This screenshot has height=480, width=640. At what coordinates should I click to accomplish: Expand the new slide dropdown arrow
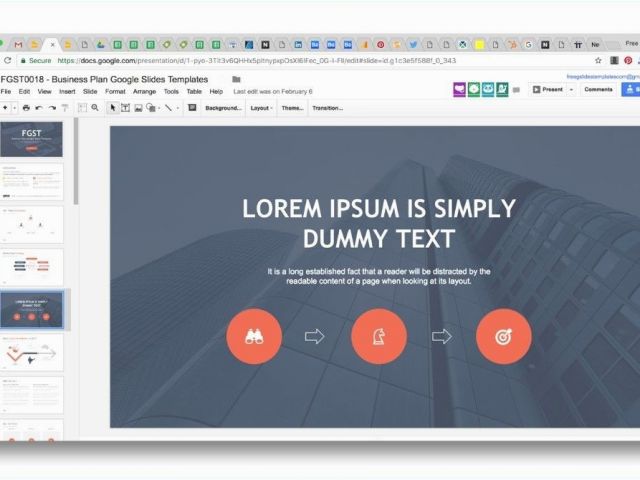click(x=13, y=107)
